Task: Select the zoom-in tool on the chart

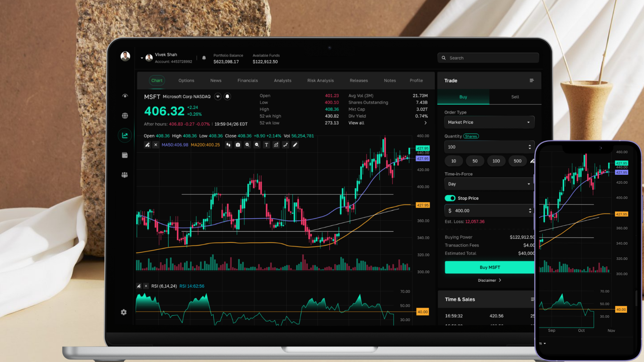Action: (x=247, y=145)
